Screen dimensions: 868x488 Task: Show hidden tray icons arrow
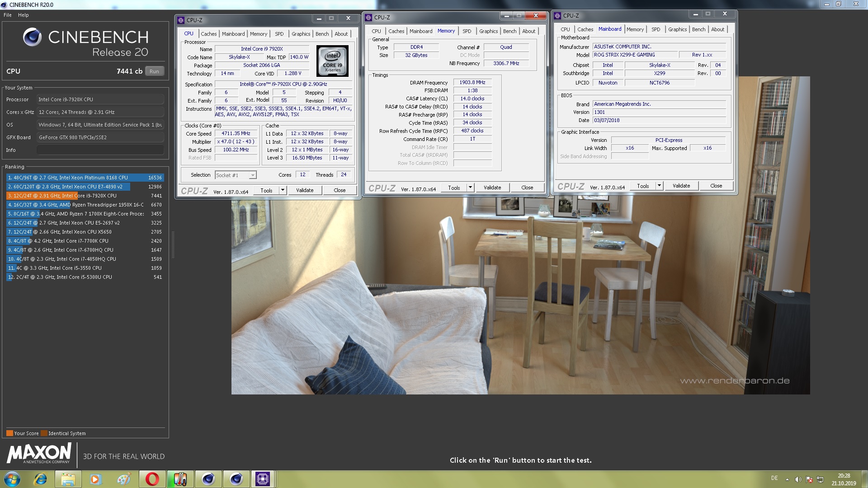coord(787,479)
